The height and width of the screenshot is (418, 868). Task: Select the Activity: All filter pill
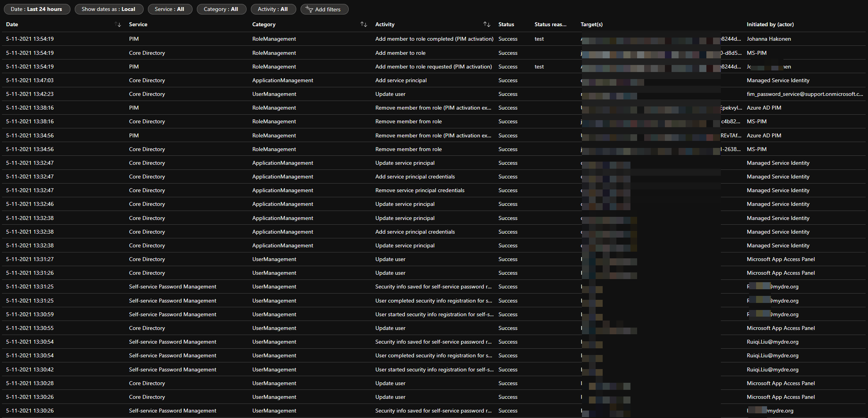(x=273, y=9)
